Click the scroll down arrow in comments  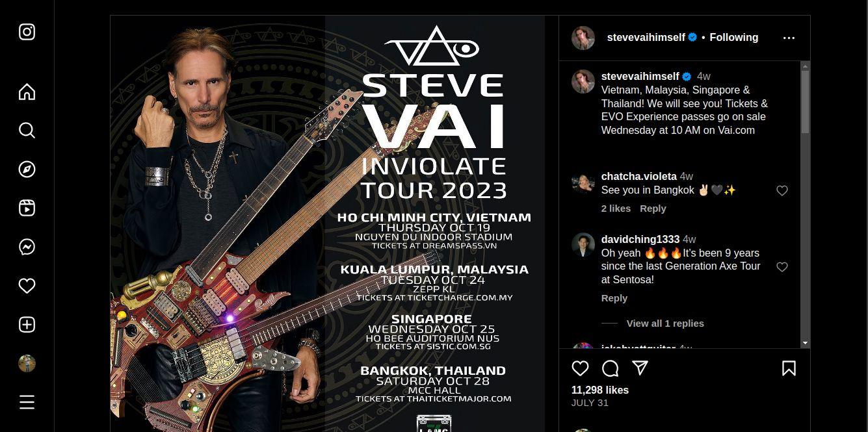tap(805, 342)
